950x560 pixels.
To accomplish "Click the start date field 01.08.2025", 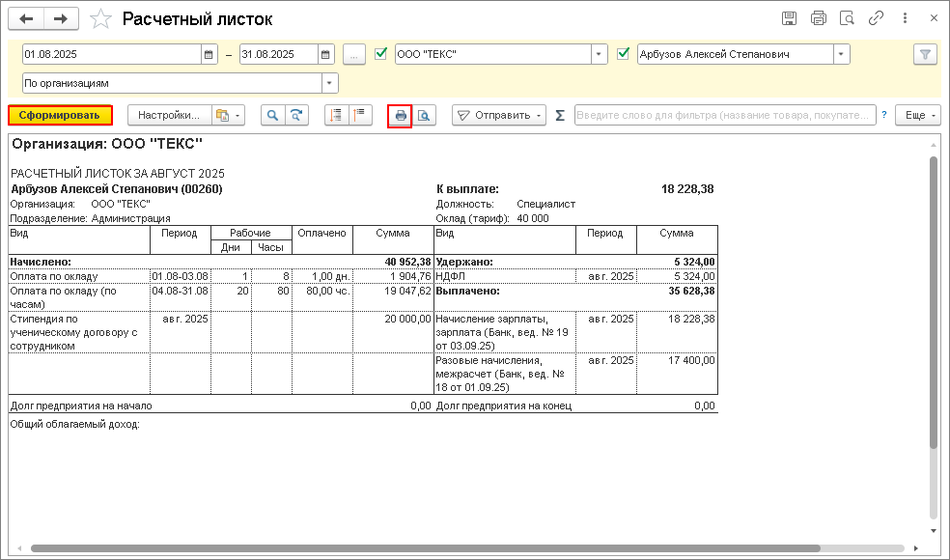I will coord(112,54).
